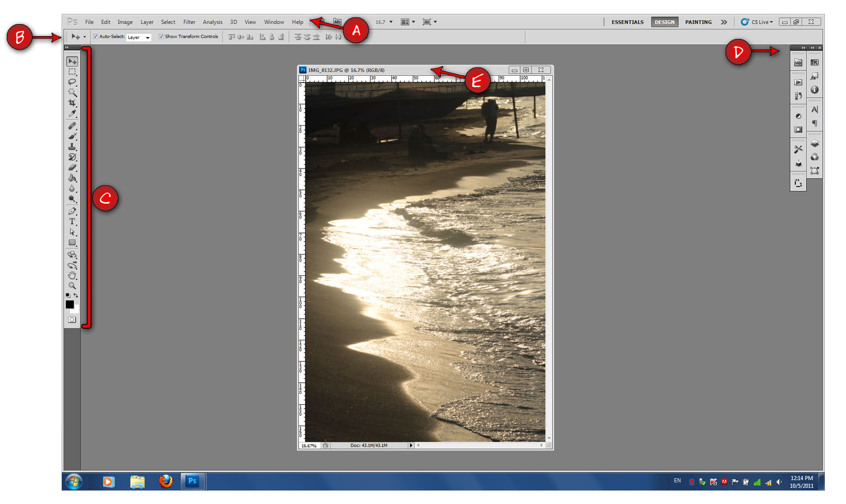Select the Lasso tool
Screen dimensions: 846x504
pyautogui.click(x=72, y=82)
